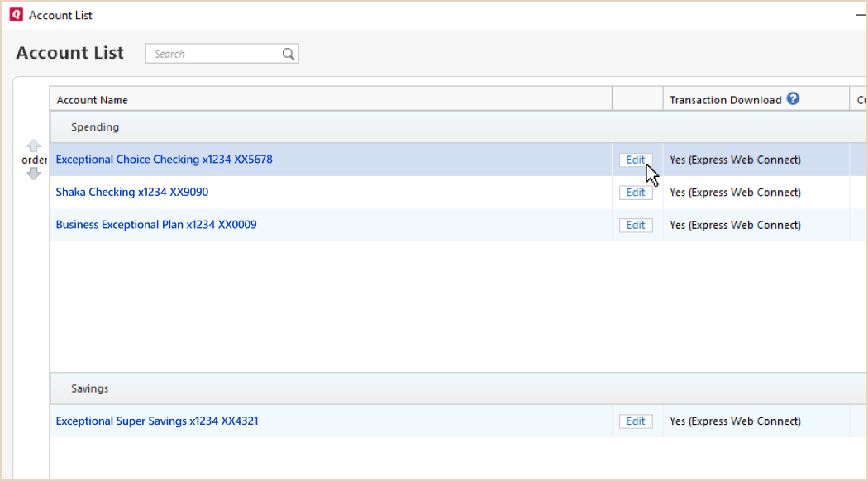Open Exceptional Choice Checking x1234 XX5678
This screenshot has height=481, width=868.
(164, 160)
